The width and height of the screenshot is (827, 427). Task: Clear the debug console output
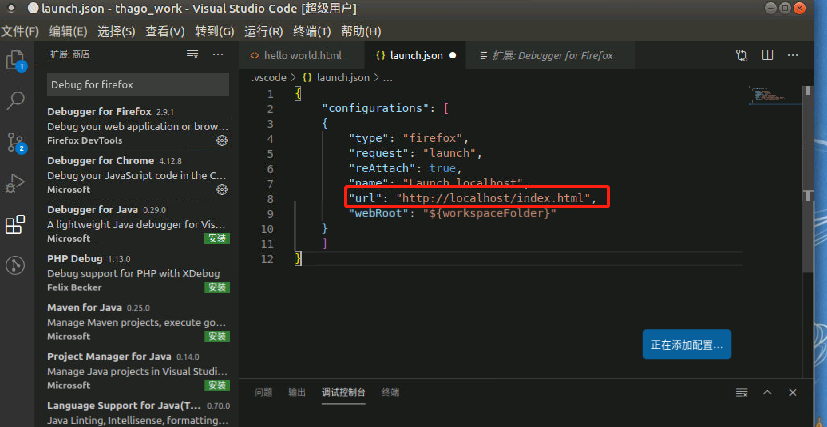pos(742,392)
